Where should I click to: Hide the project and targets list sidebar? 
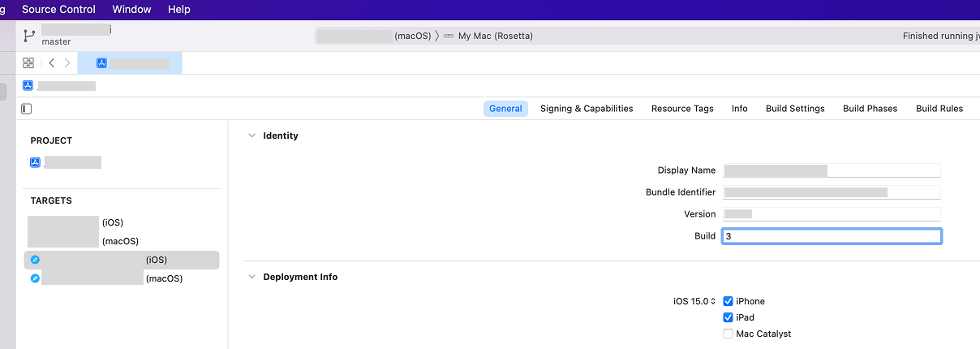click(27, 109)
